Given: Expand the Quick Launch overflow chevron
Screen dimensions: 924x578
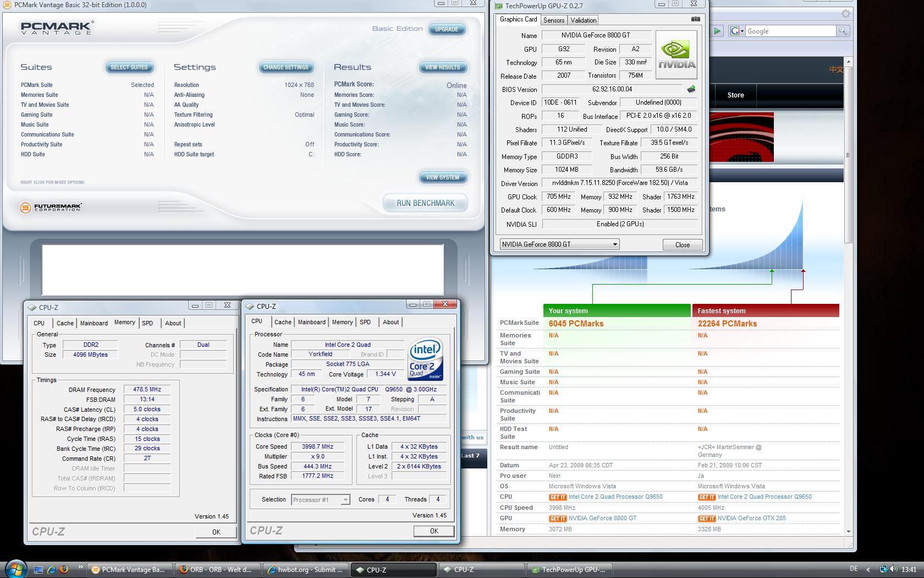Looking at the screenshot, I should click(x=81, y=566).
